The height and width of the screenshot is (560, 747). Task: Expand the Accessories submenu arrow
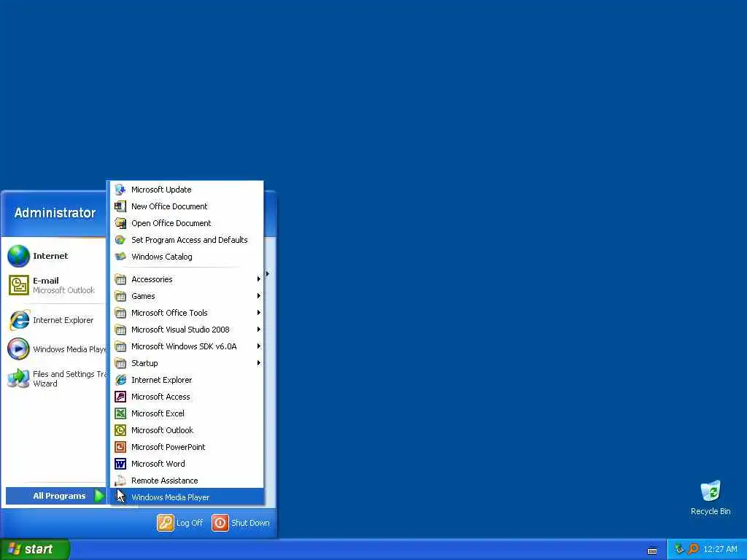(259, 279)
